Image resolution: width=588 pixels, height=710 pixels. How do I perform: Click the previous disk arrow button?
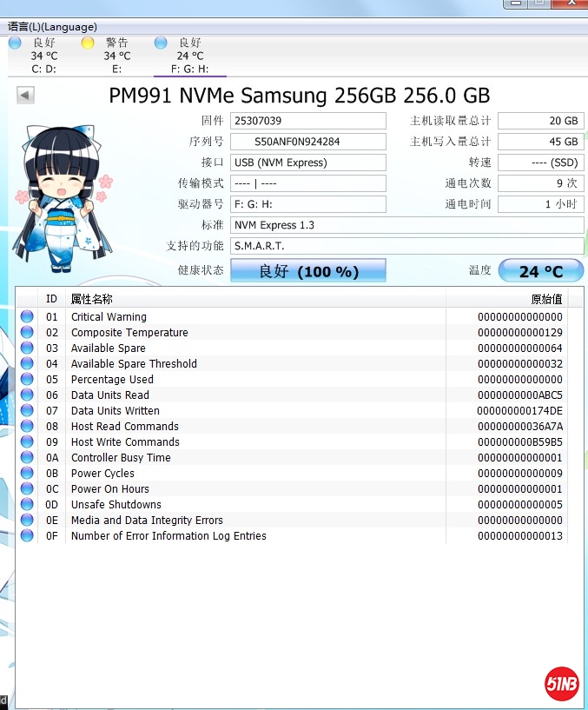point(25,96)
